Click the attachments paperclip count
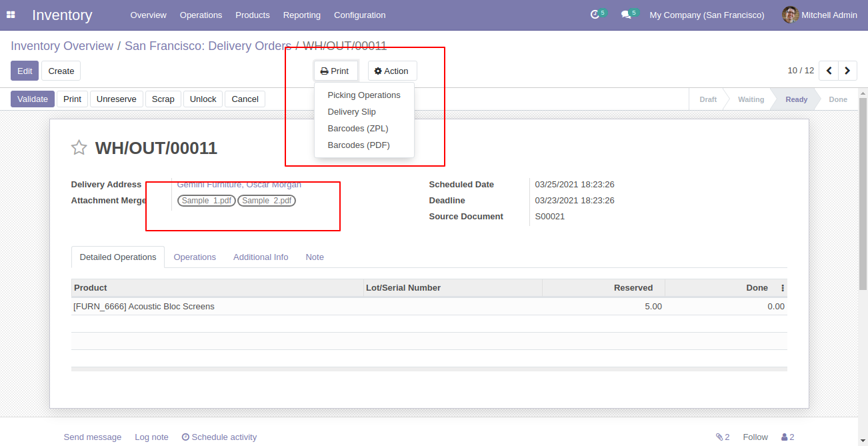 point(723,437)
